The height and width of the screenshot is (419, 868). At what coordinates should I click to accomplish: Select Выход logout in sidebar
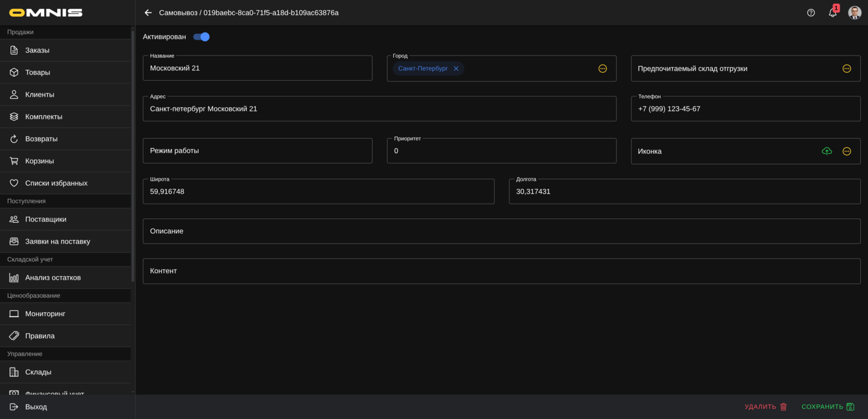pos(36,407)
